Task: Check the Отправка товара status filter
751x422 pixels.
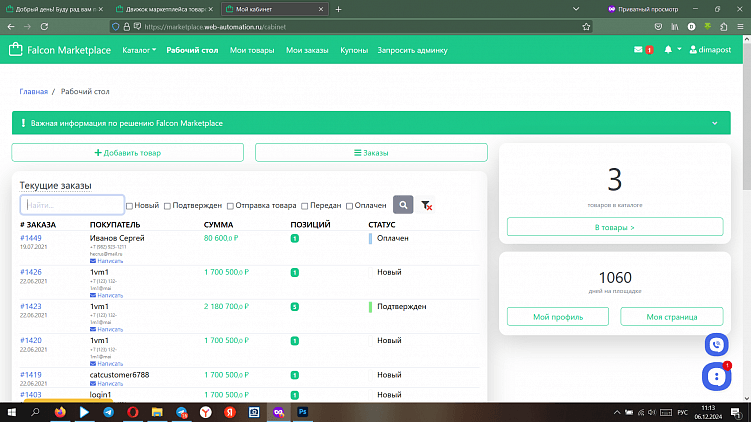Action: tap(230, 206)
